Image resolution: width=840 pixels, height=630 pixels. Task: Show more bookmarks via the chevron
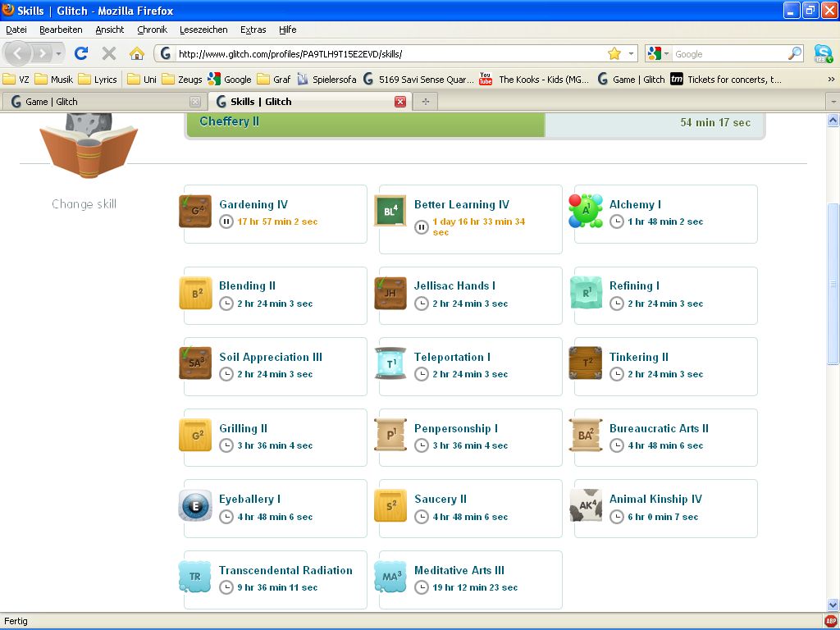[831, 80]
